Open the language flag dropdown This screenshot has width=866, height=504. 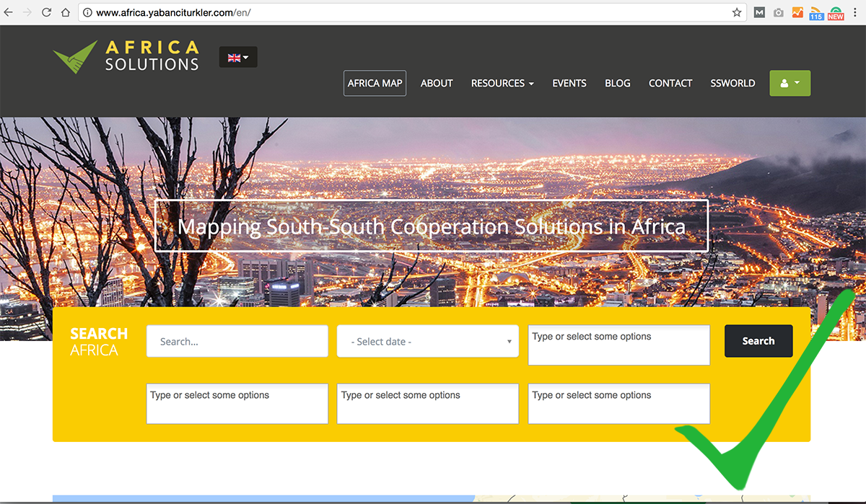coord(238,58)
